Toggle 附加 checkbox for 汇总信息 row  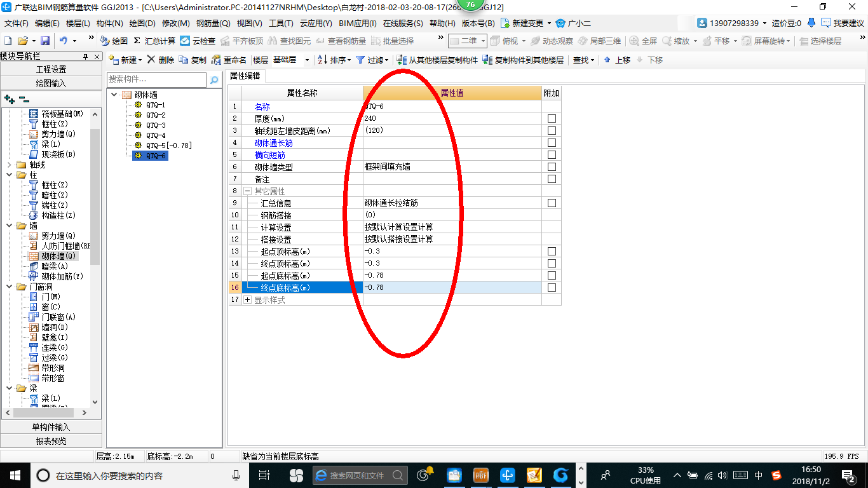pos(552,203)
